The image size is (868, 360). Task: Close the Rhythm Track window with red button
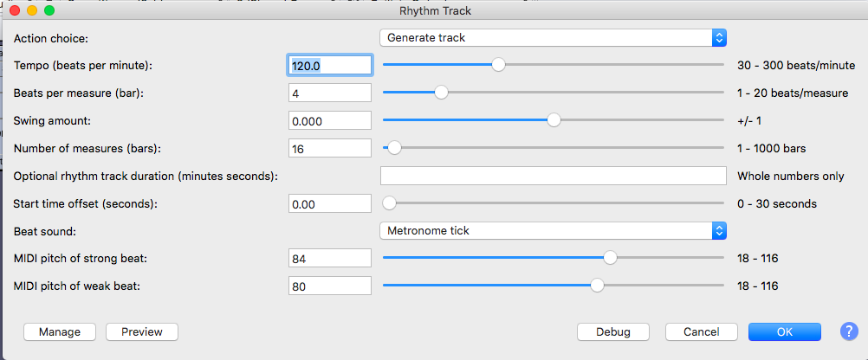(x=15, y=11)
